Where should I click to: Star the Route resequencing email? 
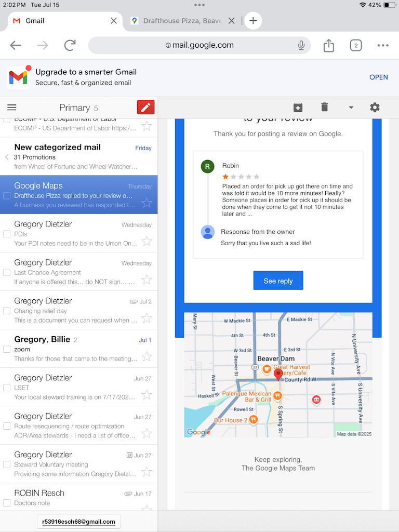(147, 433)
